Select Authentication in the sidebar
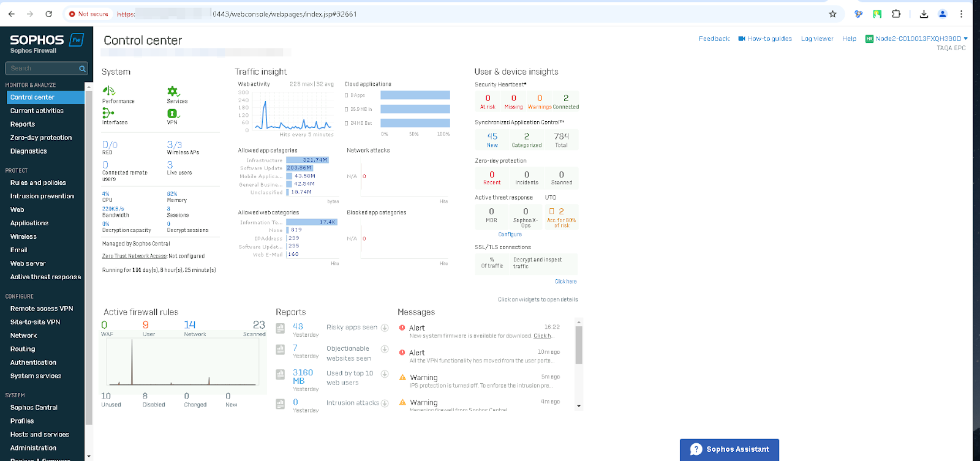980x461 pixels. click(33, 363)
